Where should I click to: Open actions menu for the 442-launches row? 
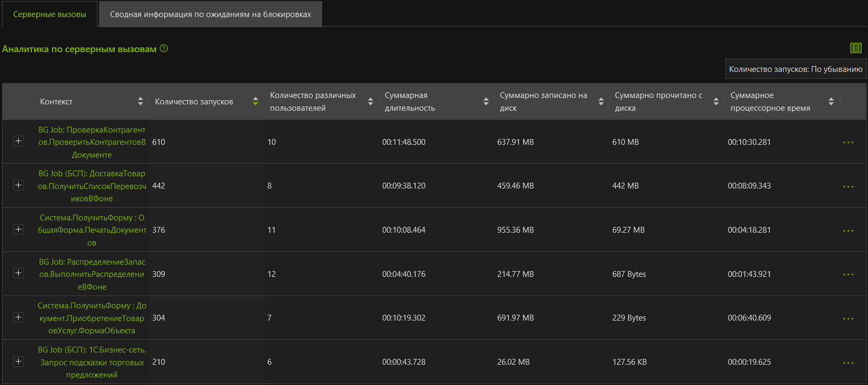point(848,186)
